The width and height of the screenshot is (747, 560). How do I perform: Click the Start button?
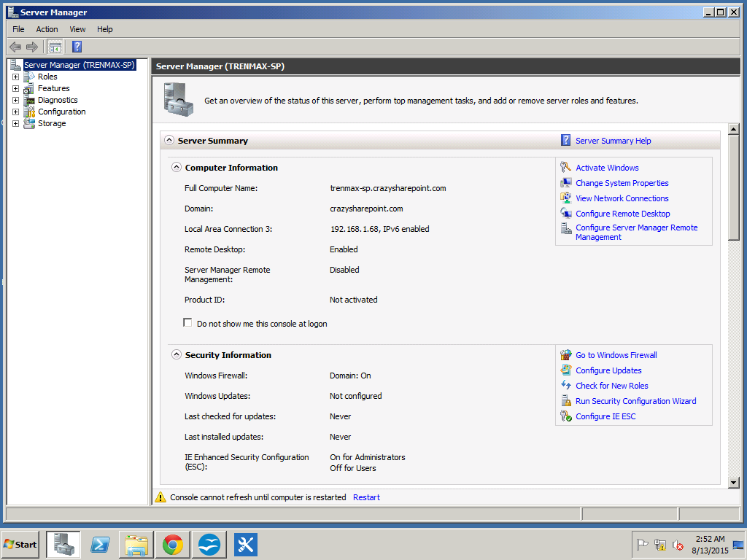[20, 544]
